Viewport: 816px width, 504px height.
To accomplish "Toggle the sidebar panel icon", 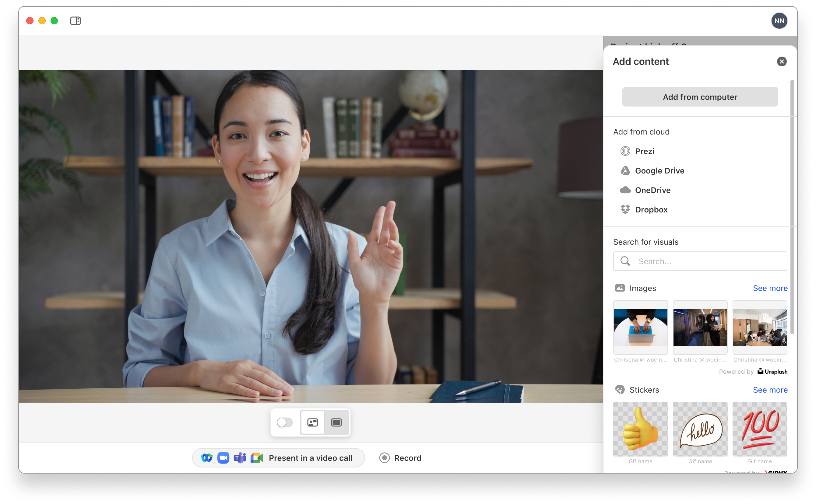I will click(x=76, y=21).
